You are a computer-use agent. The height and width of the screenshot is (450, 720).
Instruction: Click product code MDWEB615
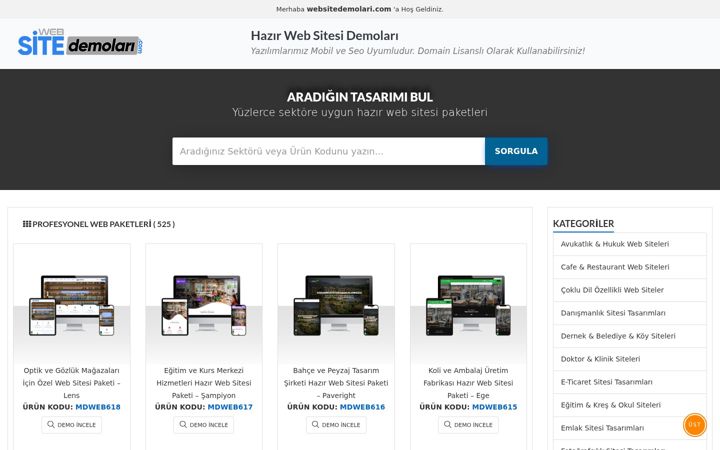pos(495,407)
